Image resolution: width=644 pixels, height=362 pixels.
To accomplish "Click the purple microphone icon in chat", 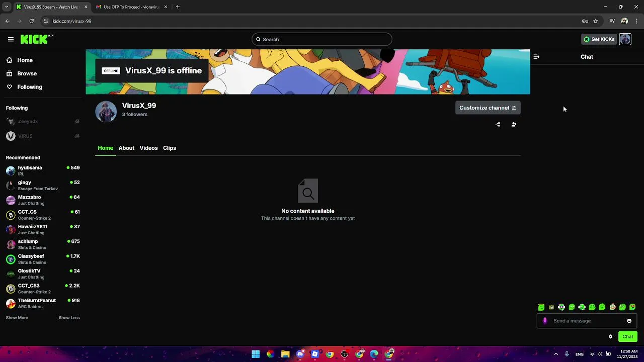I will (x=544, y=321).
